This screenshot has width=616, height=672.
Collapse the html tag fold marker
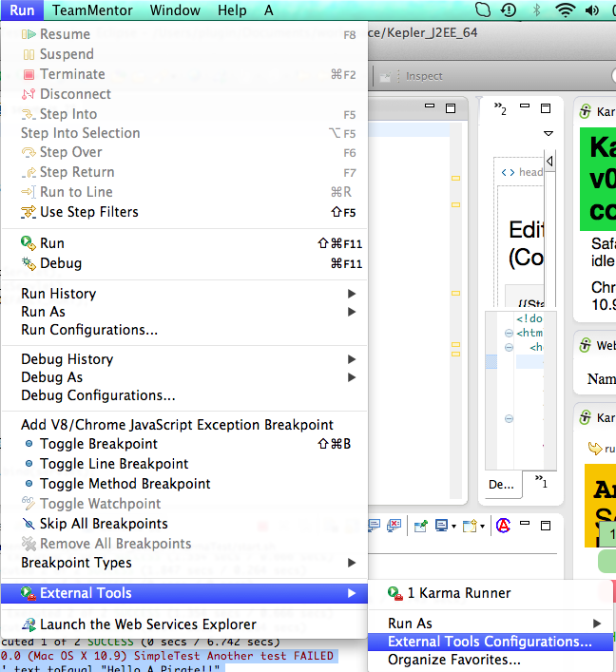pos(510,334)
